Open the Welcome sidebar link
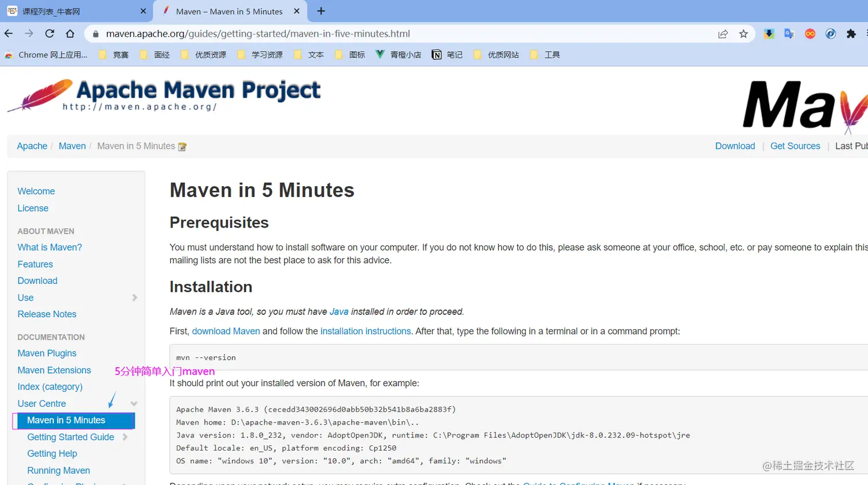868x485 pixels. tap(36, 191)
